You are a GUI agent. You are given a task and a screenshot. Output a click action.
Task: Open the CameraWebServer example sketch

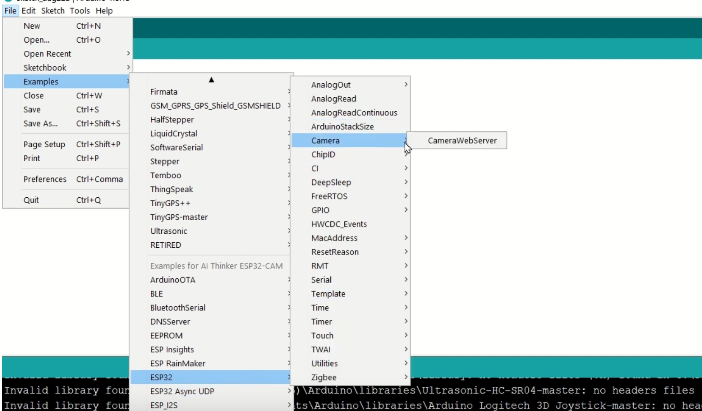click(x=457, y=140)
